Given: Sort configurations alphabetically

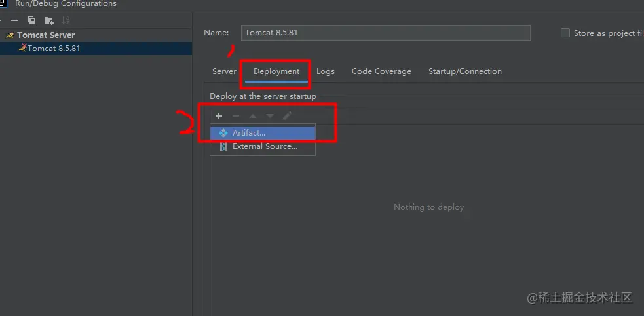Looking at the screenshot, I should pyautogui.click(x=66, y=20).
